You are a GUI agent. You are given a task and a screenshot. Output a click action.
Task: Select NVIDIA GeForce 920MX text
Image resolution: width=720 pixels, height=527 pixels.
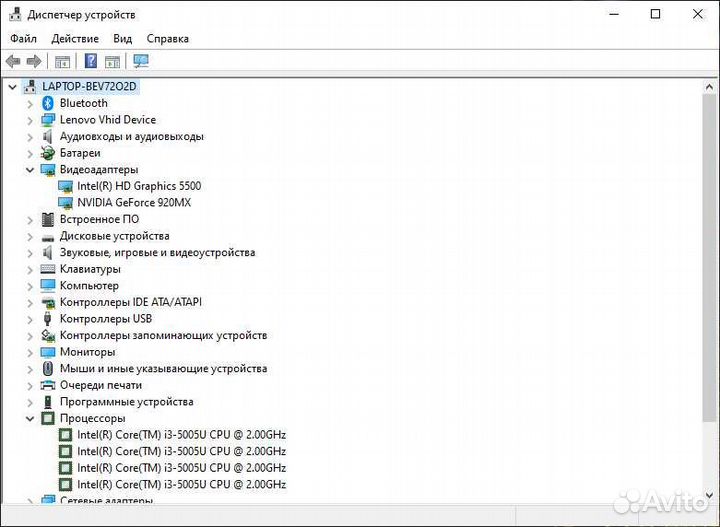134,202
